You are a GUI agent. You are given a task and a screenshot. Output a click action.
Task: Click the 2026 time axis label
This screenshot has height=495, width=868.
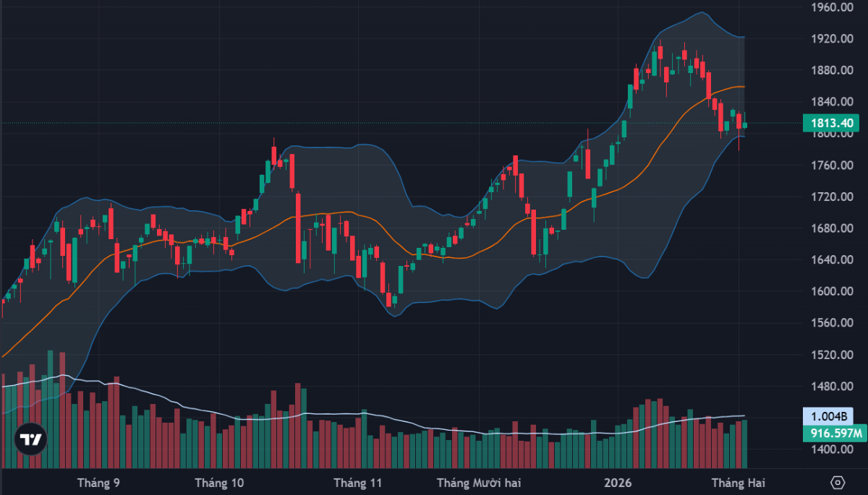(618, 482)
